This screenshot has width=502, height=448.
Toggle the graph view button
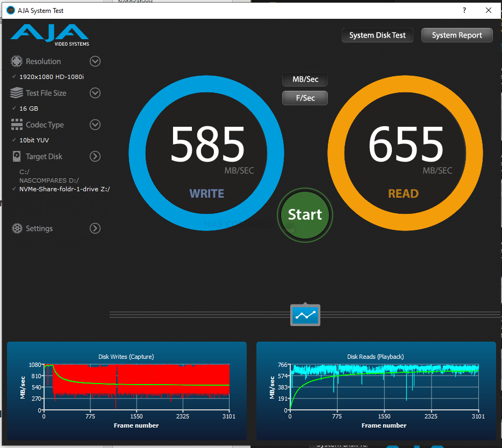305,315
